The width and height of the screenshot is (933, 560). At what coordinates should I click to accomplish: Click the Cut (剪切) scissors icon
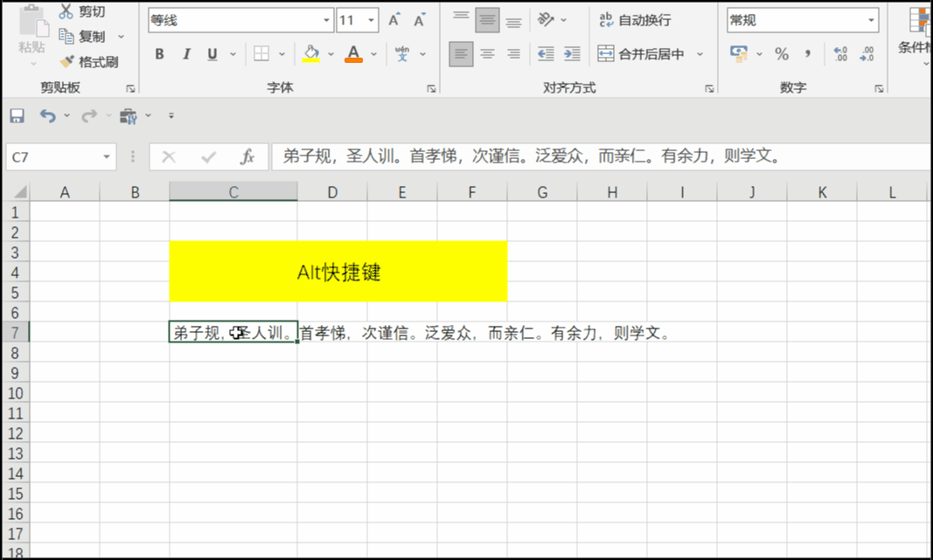click(66, 11)
